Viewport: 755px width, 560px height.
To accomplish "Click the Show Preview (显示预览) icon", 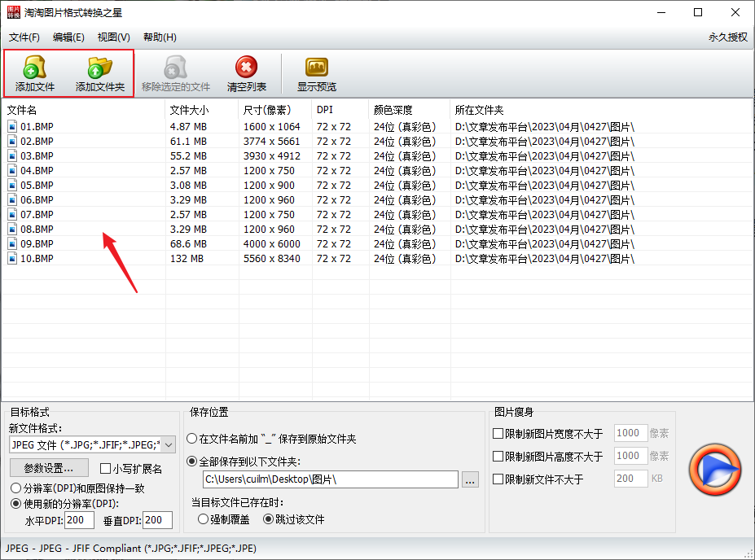I will (x=316, y=68).
